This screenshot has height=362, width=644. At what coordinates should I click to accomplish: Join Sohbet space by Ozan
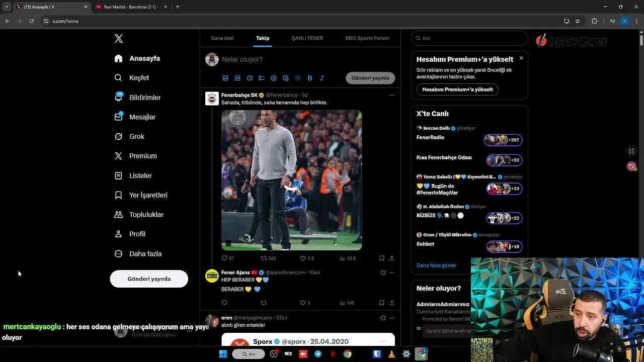pos(504,246)
